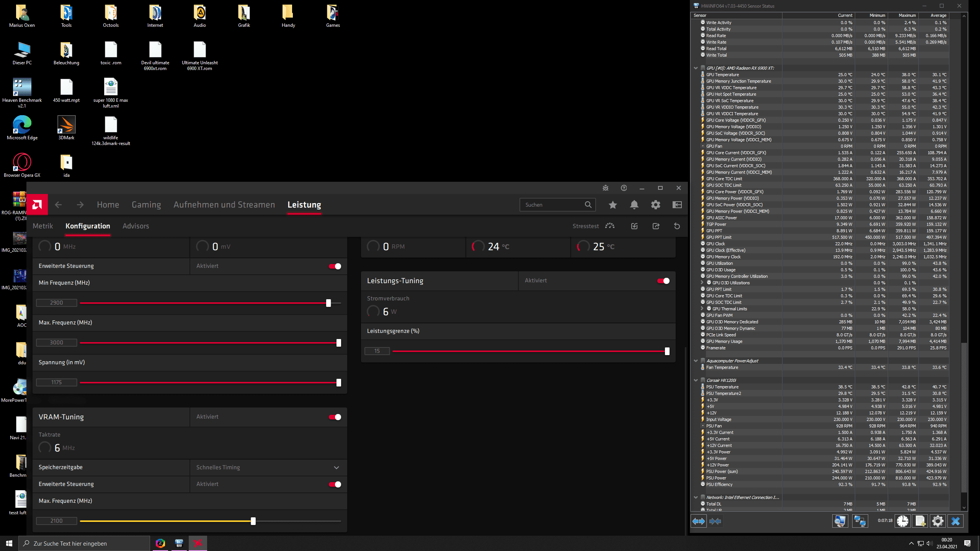Open notifications bell icon
Image resolution: width=980 pixels, height=551 pixels.
[634, 205]
